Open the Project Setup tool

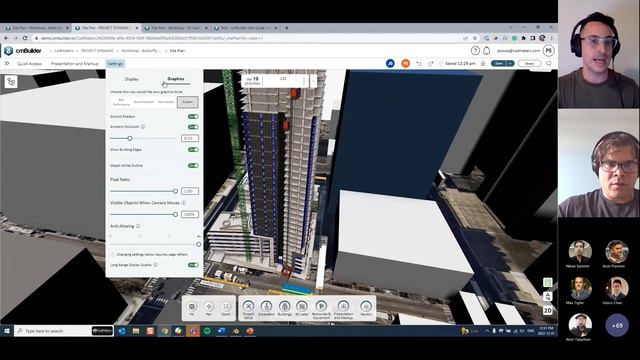click(248, 309)
